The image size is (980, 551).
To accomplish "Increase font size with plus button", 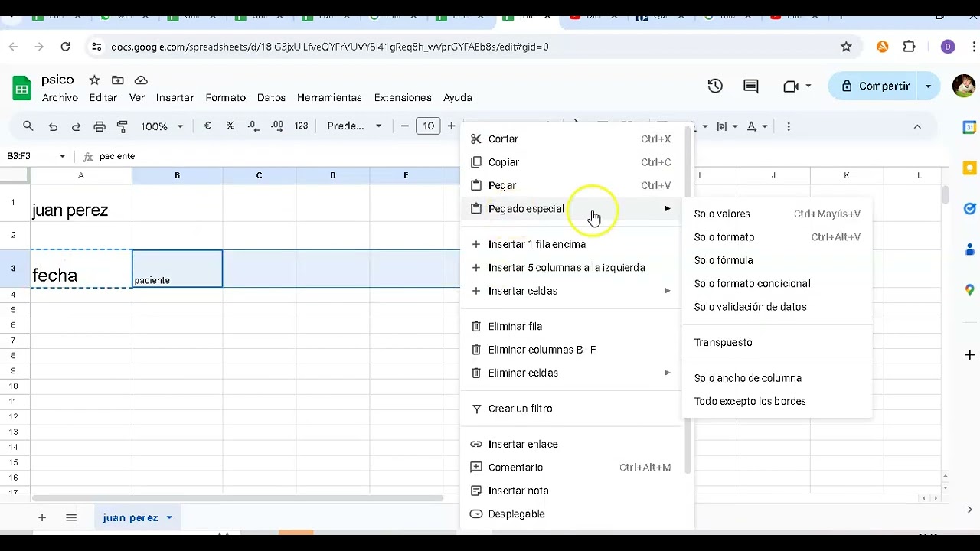I will pyautogui.click(x=452, y=126).
